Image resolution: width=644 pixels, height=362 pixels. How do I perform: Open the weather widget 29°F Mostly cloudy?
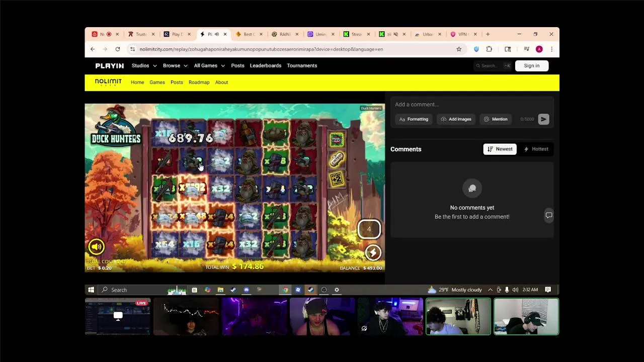[455, 290]
